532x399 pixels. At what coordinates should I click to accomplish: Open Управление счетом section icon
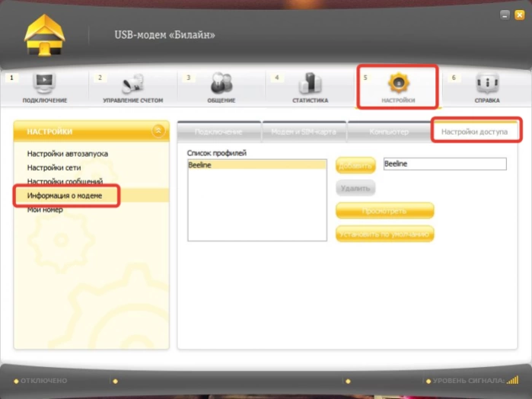[x=133, y=83]
